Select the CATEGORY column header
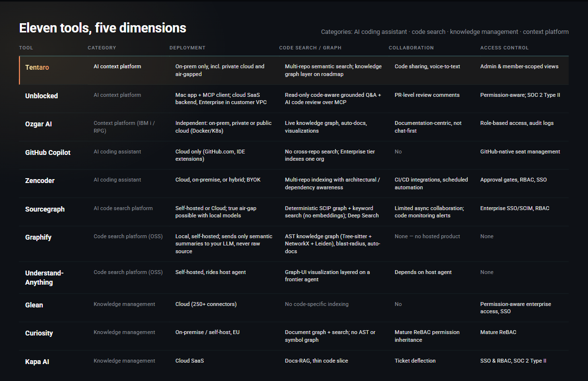Screen dimensions: 588x381 (102, 48)
